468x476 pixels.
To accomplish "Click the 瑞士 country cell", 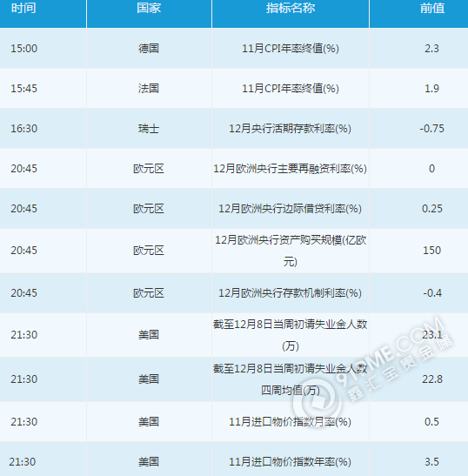I will pyautogui.click(x=149, y=129).
